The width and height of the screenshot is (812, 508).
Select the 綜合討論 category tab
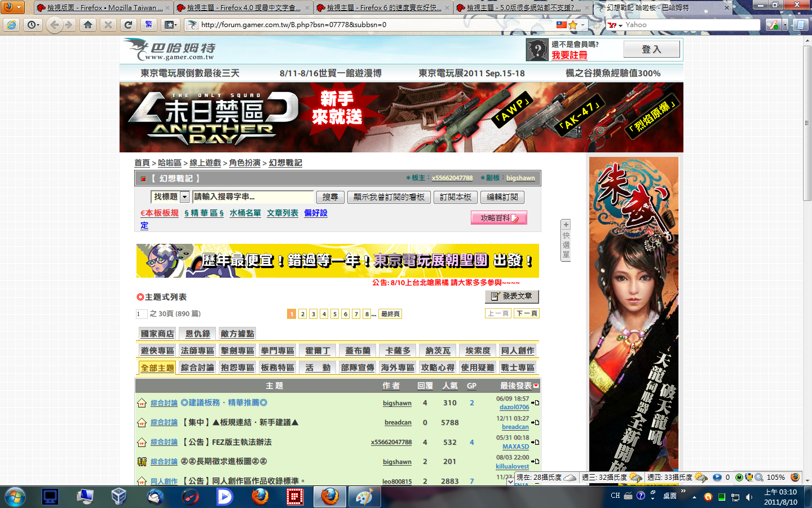tap(197, 367)
